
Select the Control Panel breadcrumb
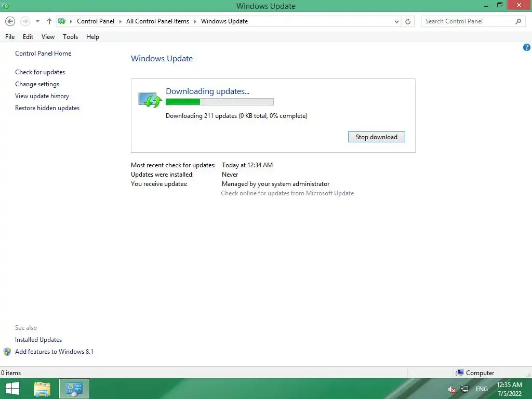click(96, 21)
